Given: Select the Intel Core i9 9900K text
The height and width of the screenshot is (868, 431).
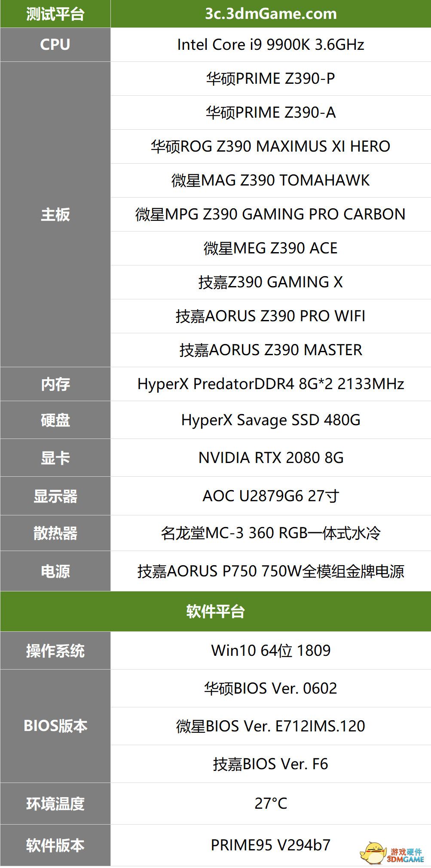Looking at the screenshot, I should point(271,45).
